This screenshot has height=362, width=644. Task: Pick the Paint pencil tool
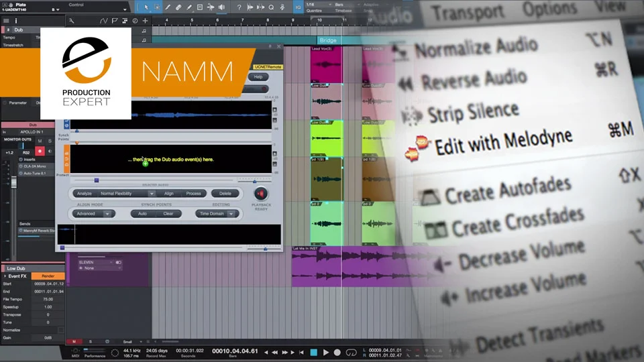[x=189, y=7]
